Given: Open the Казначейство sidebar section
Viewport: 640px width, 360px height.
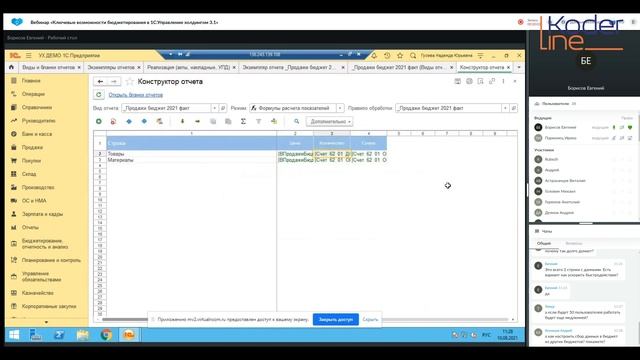Looking at the screenshot, I should [38, 293].
